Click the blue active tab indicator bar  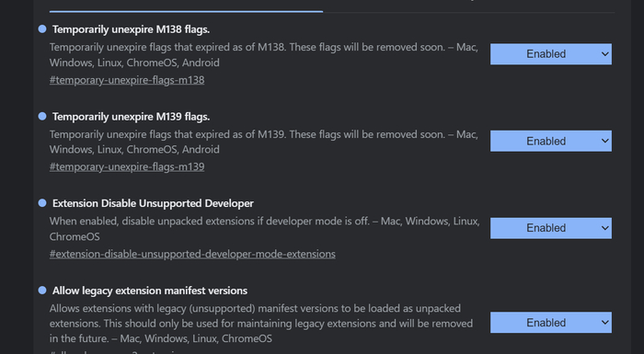[x=186, y=12]
